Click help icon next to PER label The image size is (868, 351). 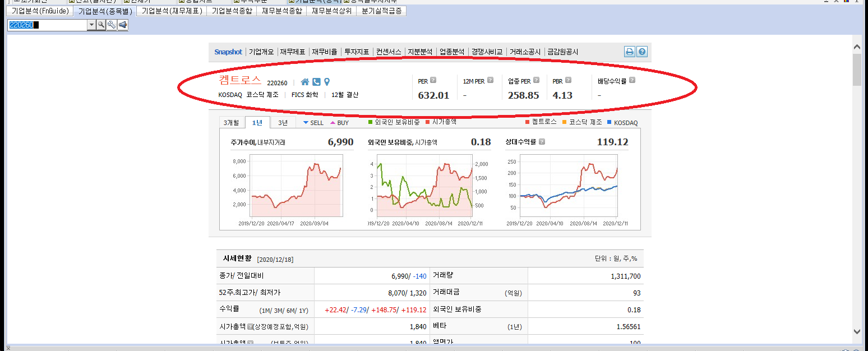pyautogui.click(x=433, y=81)
